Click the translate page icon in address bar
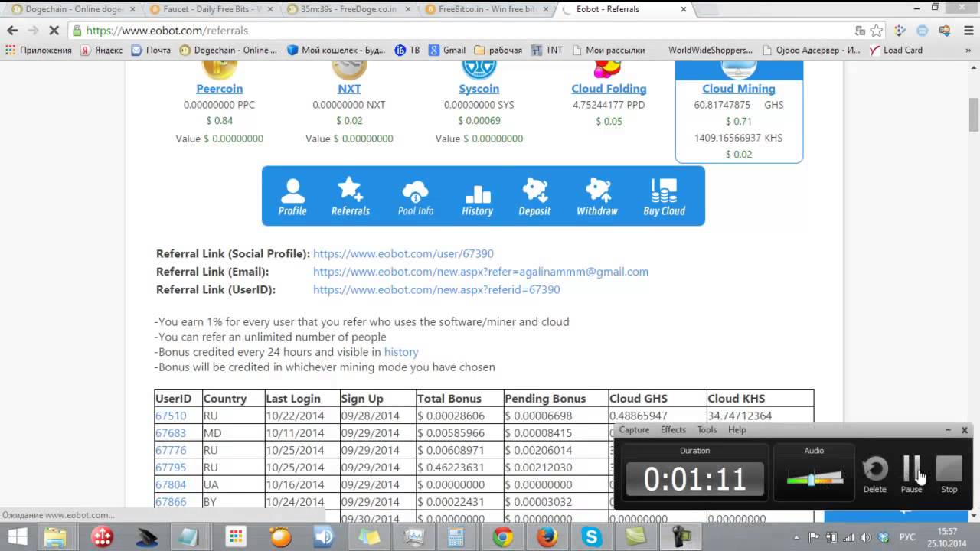 pyautogui.click(x=861, y=31)
